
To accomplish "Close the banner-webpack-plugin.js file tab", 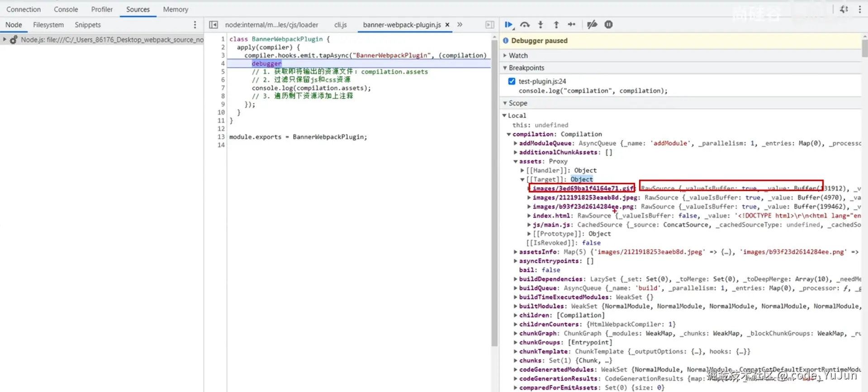I will pyautogui.click(x=447, y=25).
